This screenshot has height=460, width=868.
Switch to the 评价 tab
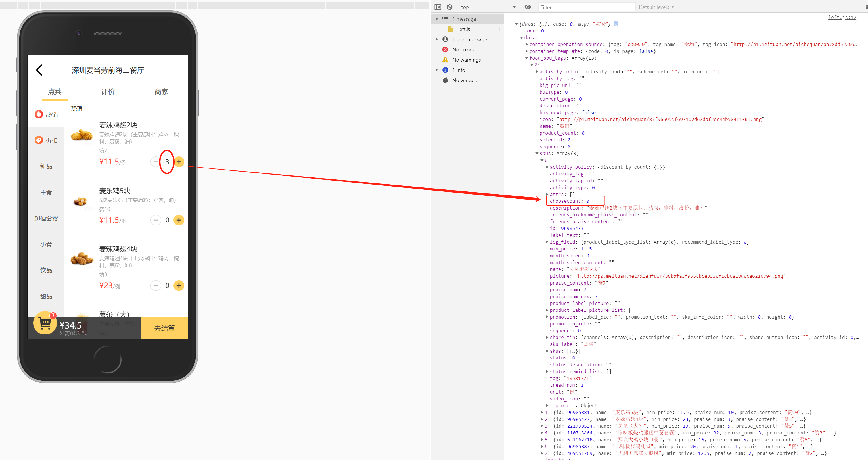coord(108,92)
